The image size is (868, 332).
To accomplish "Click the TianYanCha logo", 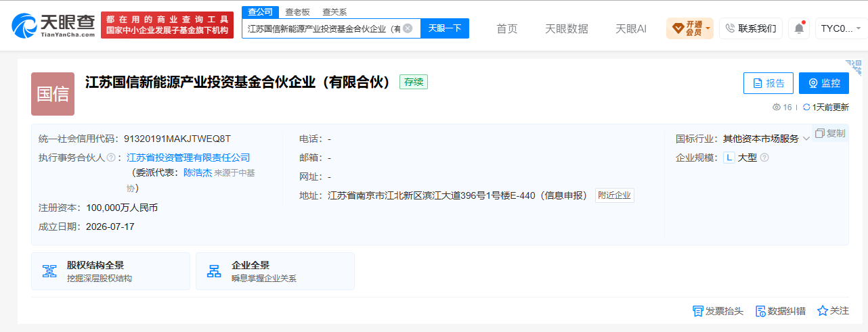I will [53, 25].
